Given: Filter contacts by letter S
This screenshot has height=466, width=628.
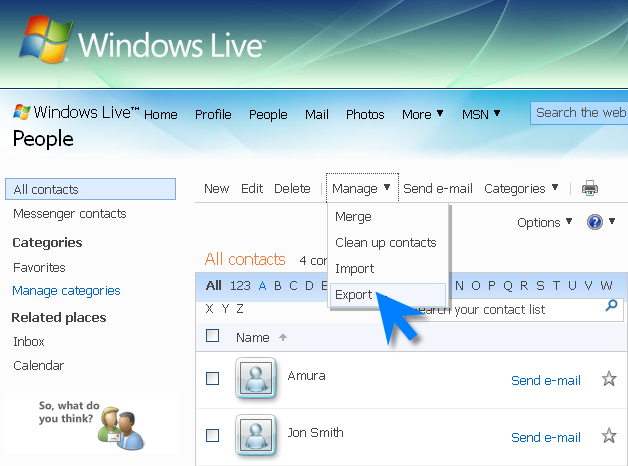Looking at the screenshot, I should pos(540,286).
